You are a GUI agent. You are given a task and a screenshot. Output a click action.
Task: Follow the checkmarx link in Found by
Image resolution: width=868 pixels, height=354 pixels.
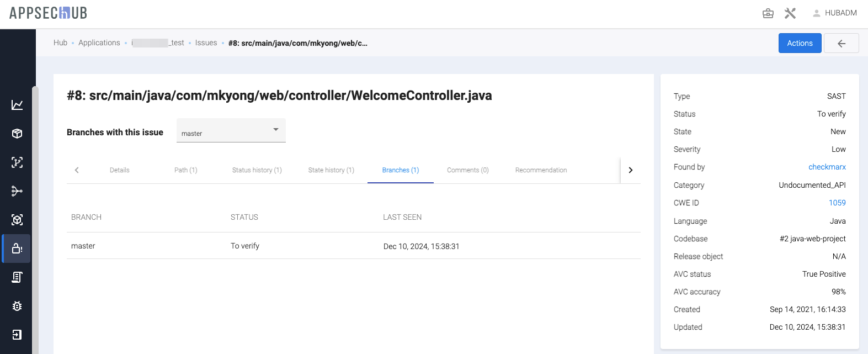coord(827,167)
